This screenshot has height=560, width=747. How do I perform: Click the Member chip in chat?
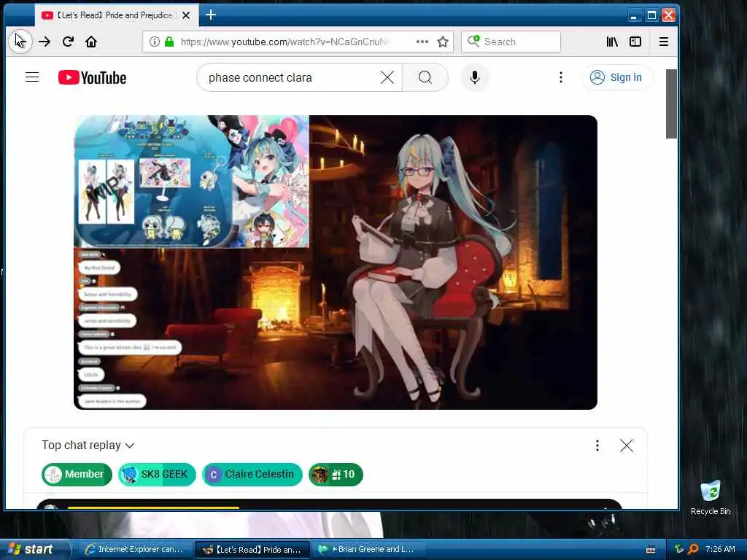coord(77,474)
